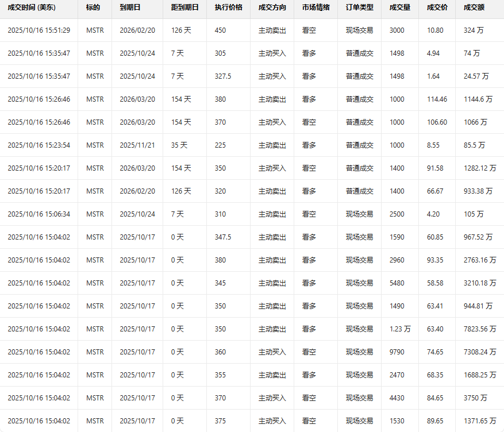Click the 944.81 万 turnover cell

click(x=478, y=306)
